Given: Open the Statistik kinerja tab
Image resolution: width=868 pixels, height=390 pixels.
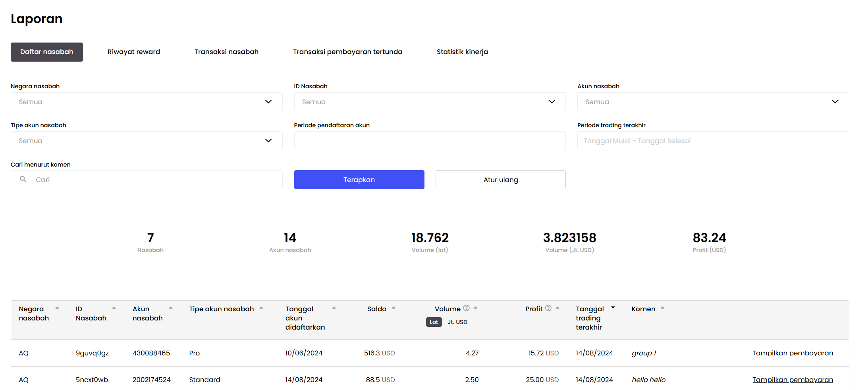Looking at the screenshot, I should coord(462,52).
